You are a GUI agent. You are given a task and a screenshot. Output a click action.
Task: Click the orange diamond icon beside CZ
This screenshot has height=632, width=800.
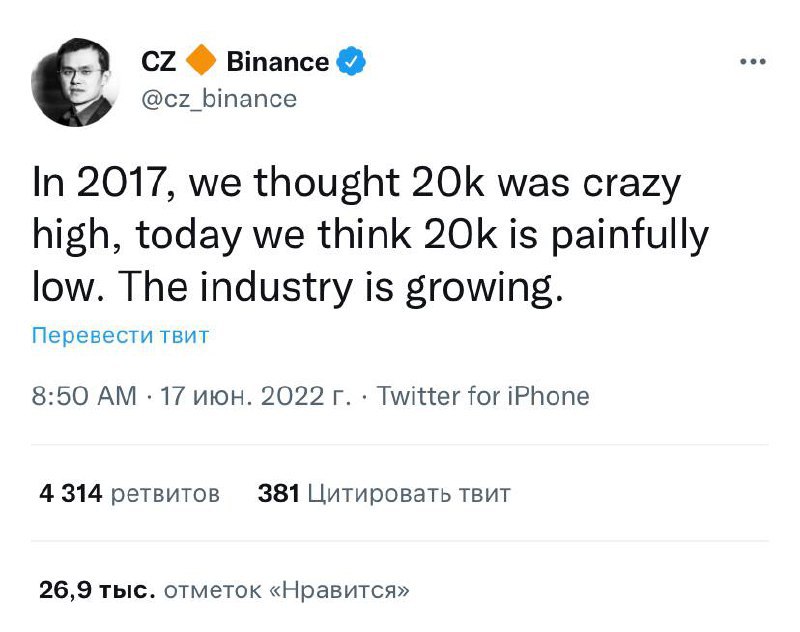tap(201, 62)
